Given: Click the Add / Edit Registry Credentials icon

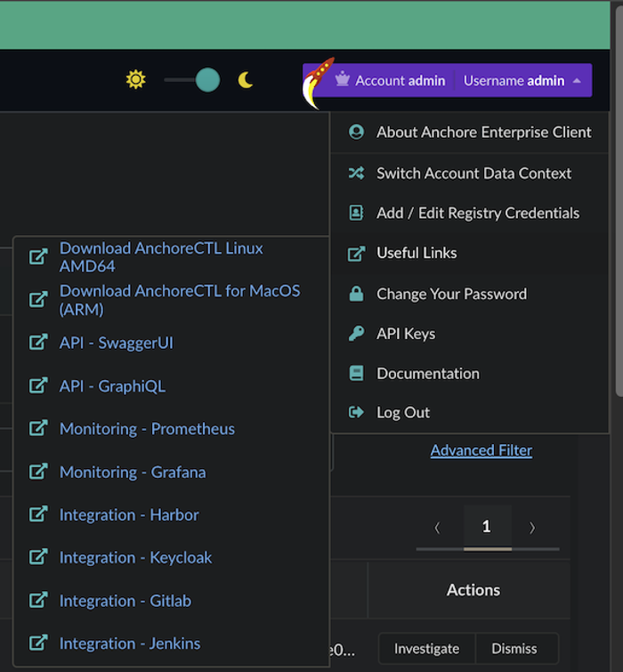Looking at the screenshot, I should point(356,213).
